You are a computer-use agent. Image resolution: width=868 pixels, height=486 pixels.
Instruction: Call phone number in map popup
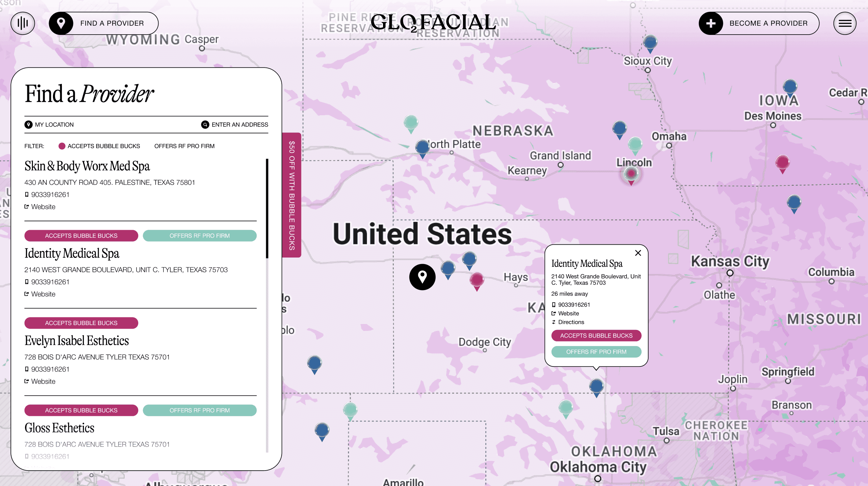click(x=571, y=305)
